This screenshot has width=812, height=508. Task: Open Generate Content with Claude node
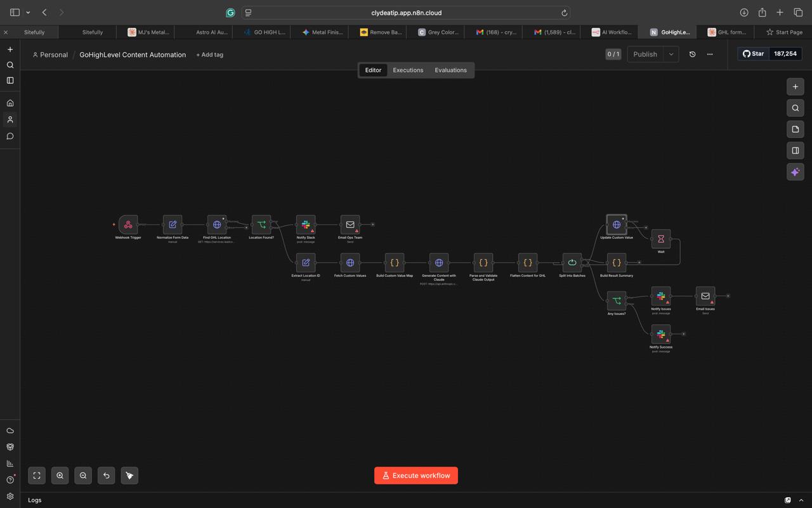[439, 263]
